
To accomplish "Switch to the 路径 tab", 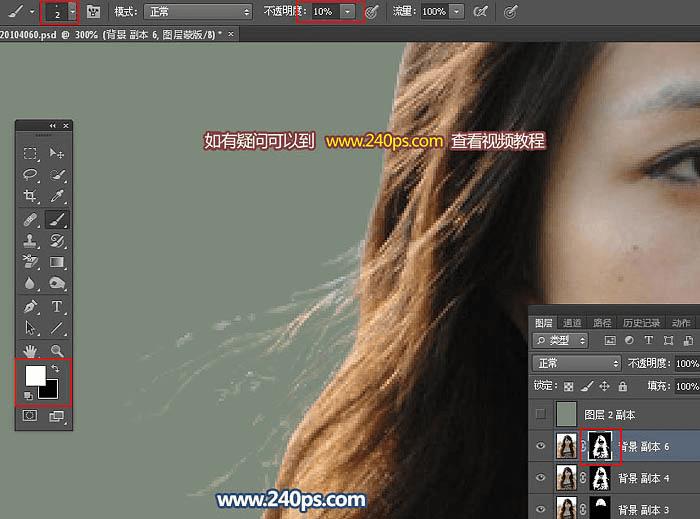I will coord(602,323).
